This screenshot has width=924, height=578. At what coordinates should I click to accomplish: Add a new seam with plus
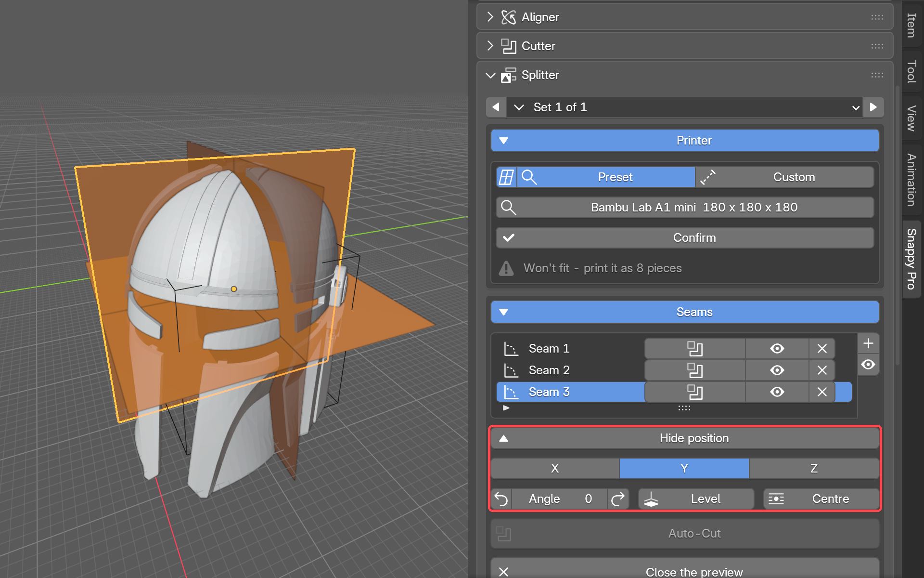[868, 343]
